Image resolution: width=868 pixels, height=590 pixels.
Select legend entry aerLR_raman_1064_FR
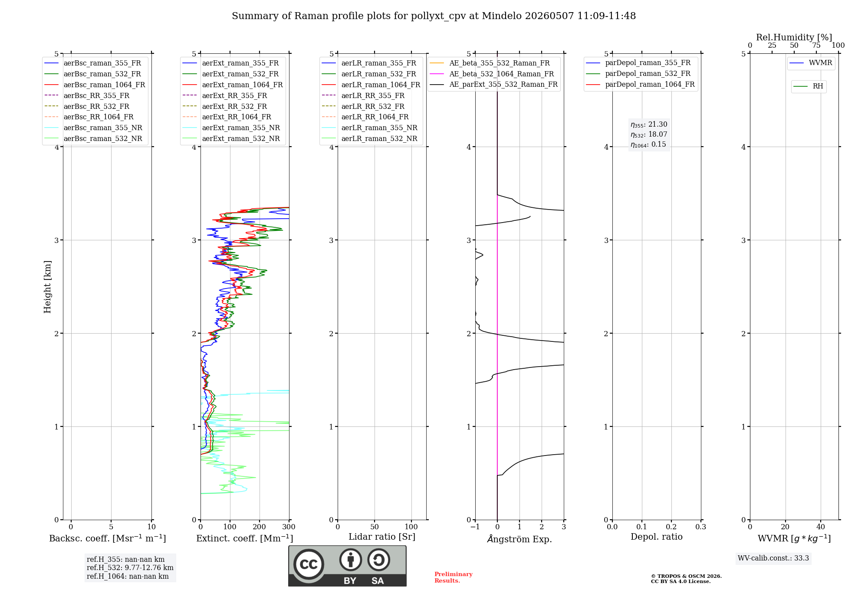[372, 85]
